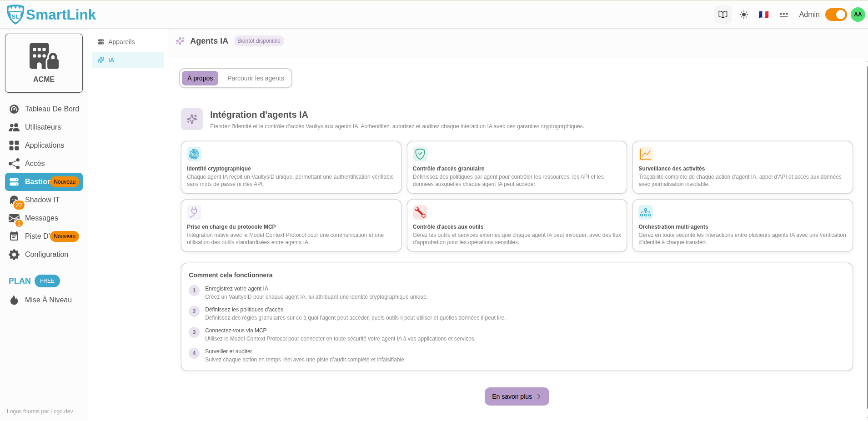Open the three-dots more options icon

[x=784, y=15]
